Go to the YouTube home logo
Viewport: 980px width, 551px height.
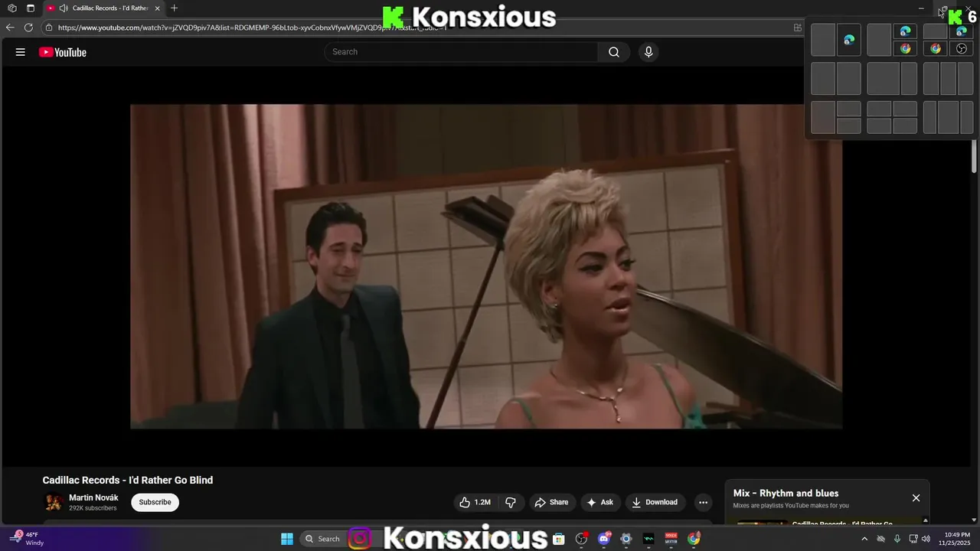click(63, 52)
